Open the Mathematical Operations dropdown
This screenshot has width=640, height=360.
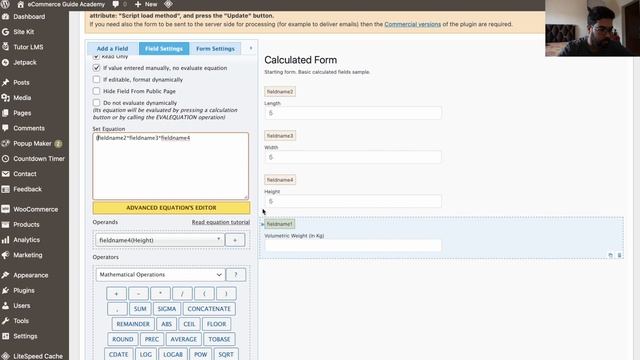(x=160, y=275)
